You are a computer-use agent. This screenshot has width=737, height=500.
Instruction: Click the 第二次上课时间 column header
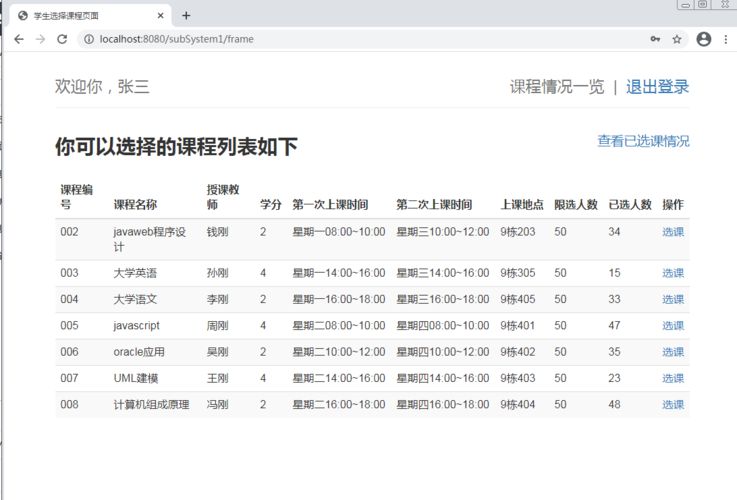click(x=434, y=204)
